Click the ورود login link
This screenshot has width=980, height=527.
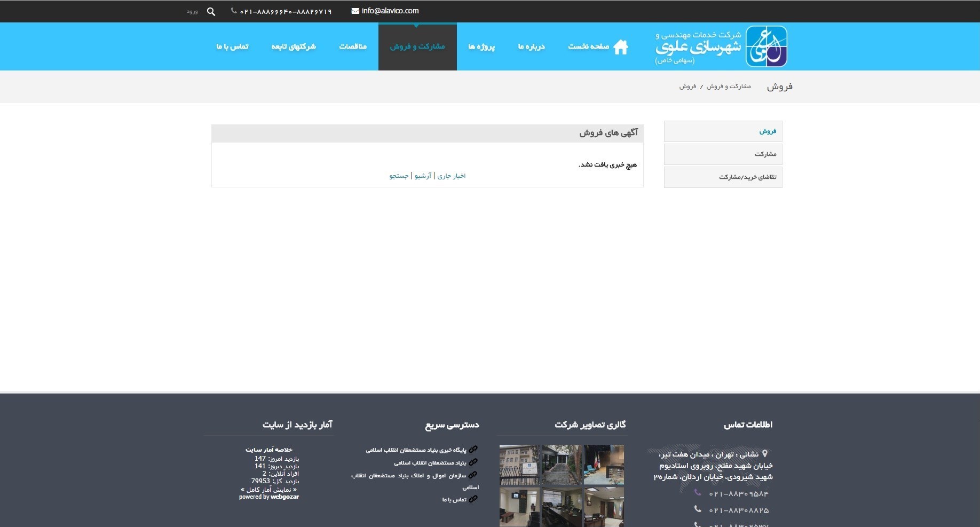tap(192, 12)
